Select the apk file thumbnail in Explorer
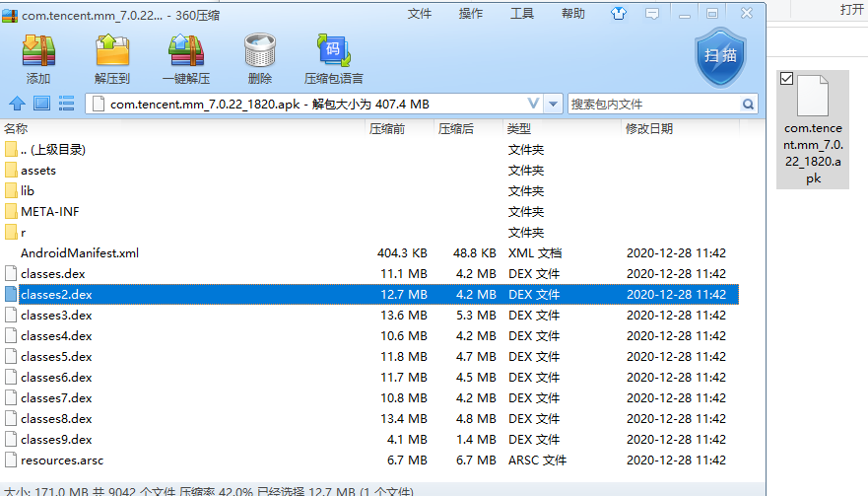Screen dimensions: 868x496 tap(813, 129)
